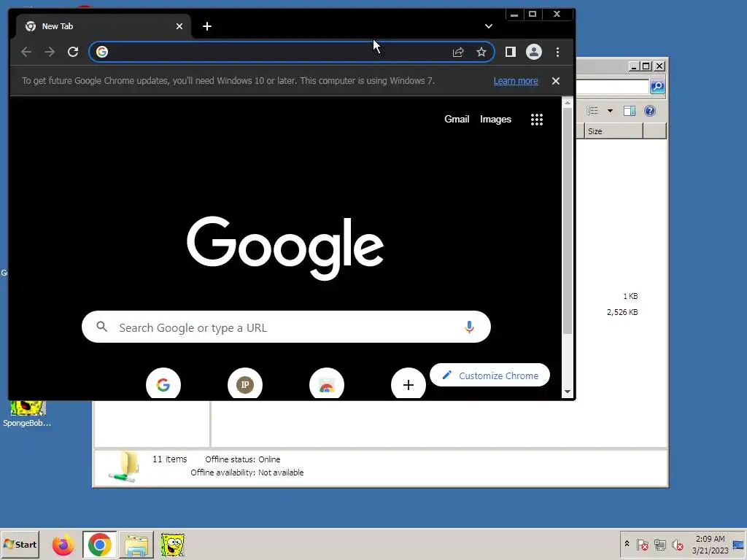
Task: Open Chrome three-dot menu
Action: (x=557, y=52)
